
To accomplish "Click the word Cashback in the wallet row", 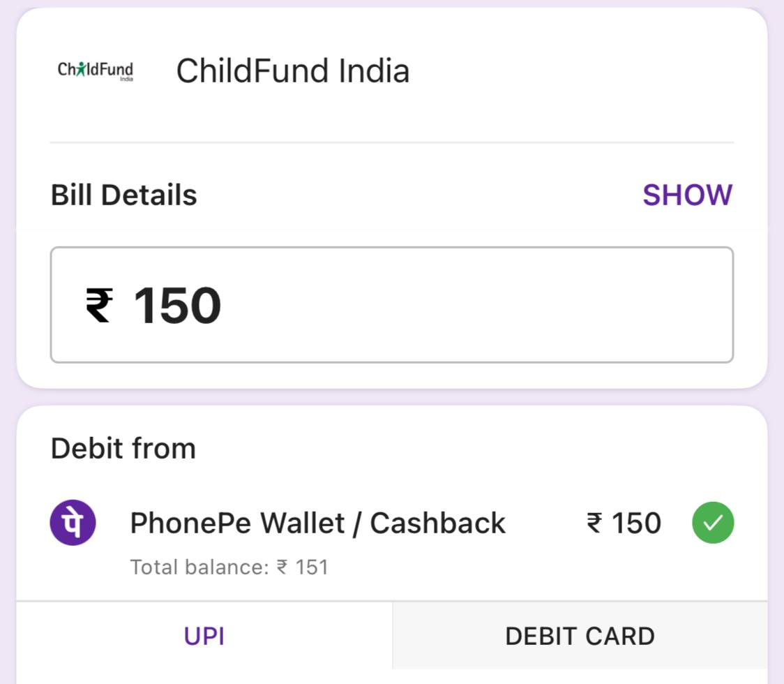I will [437, 523].
